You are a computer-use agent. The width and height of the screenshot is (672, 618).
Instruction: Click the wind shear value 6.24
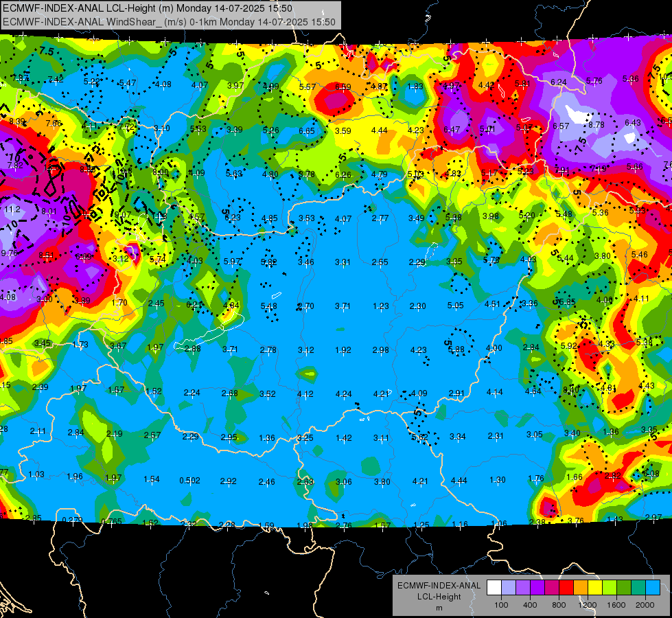point(559,82)
